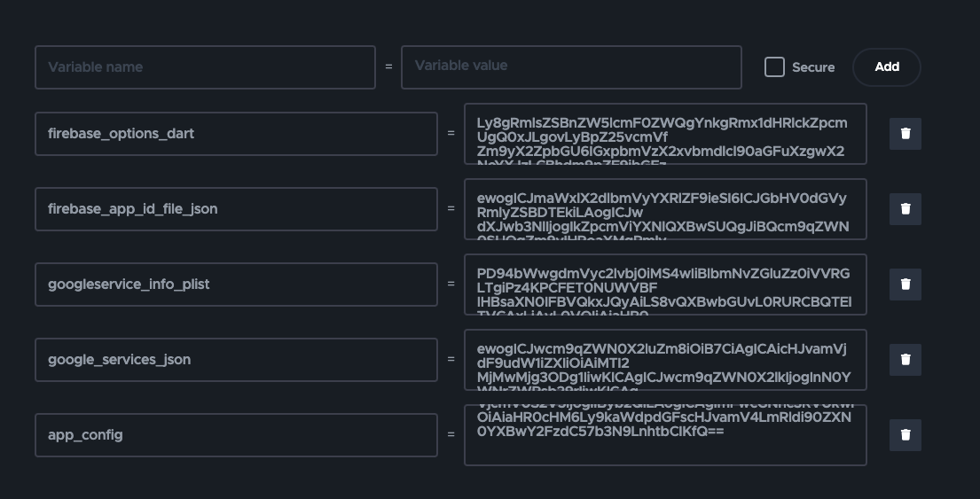This screenshot has width=980, height=499.
Task: Click the firebase_app_id_file_json name field
Action: [236, 209]
